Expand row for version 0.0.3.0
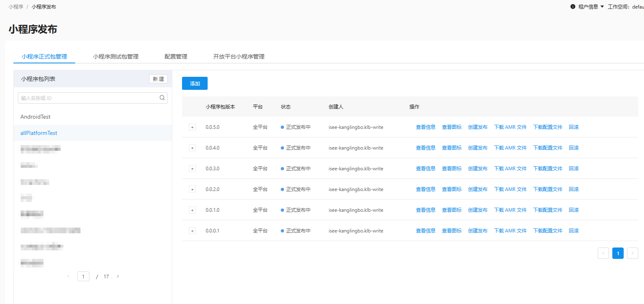Screen dimensions: 644x304 192,169
